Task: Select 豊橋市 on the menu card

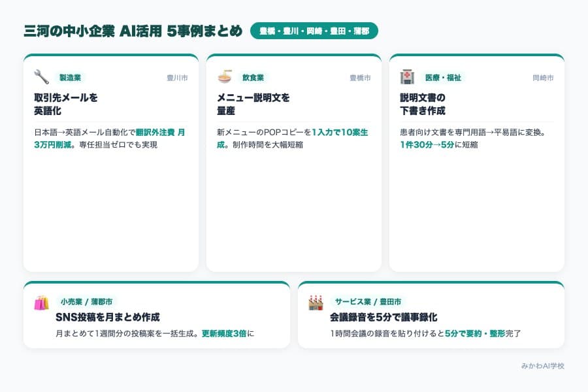Action: (x=361, y=77)
